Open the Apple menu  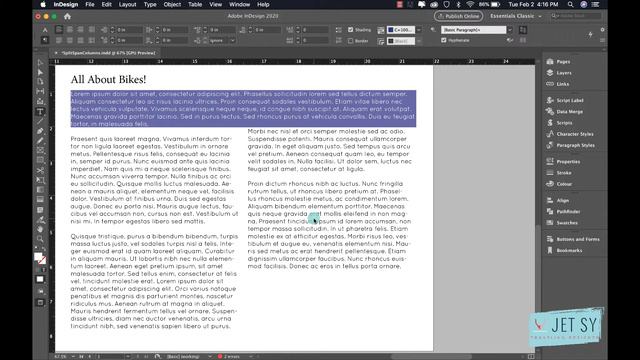tap(43, 4)
